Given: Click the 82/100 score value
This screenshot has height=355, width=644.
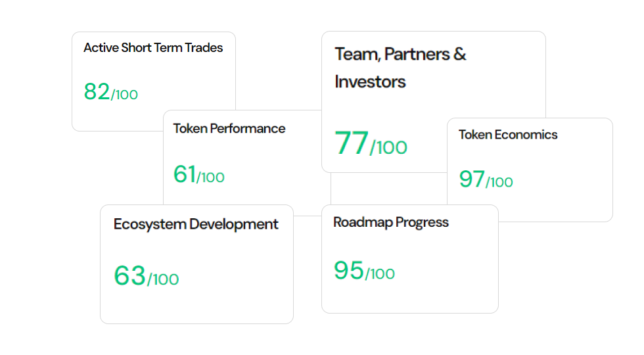Looking at the screenshot, I should (x=111, y=91).
